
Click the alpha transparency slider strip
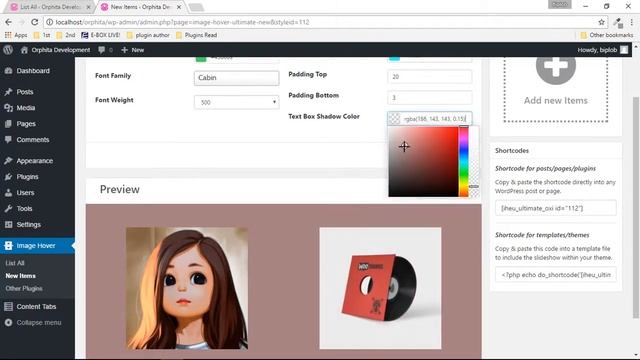(474, 162)
